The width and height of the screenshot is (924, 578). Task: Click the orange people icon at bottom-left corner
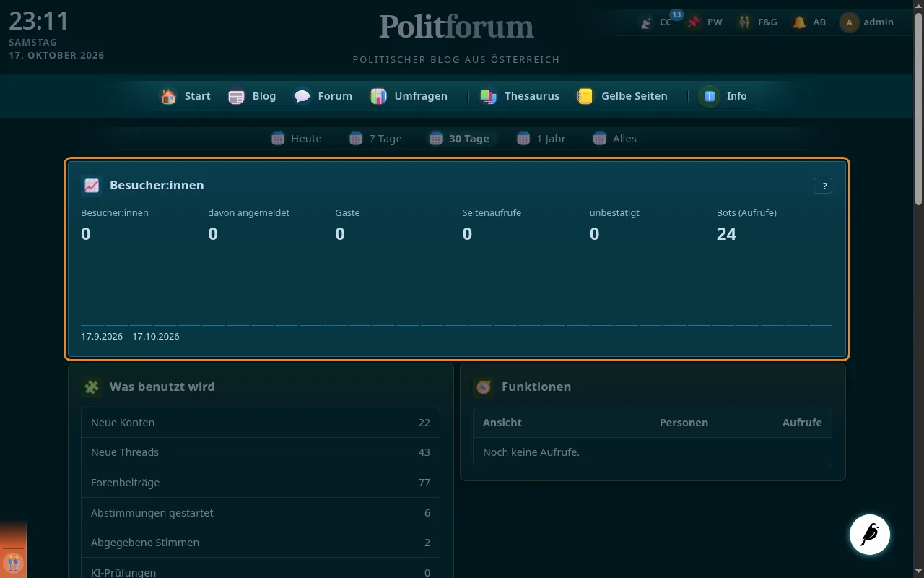click(x=13, y=562)
